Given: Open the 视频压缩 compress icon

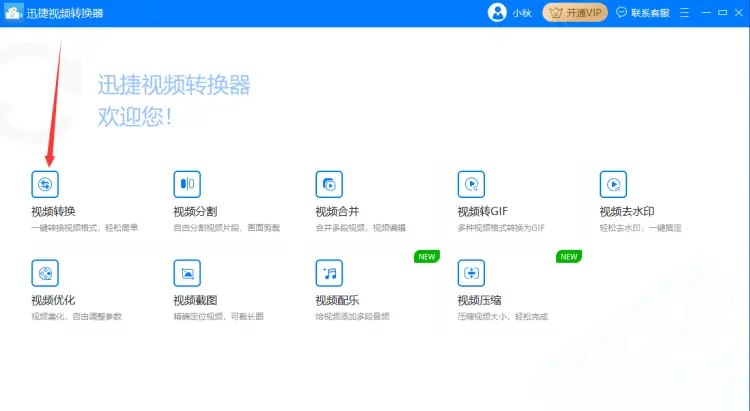Looking at the screenshot, I should click(471, 273).
